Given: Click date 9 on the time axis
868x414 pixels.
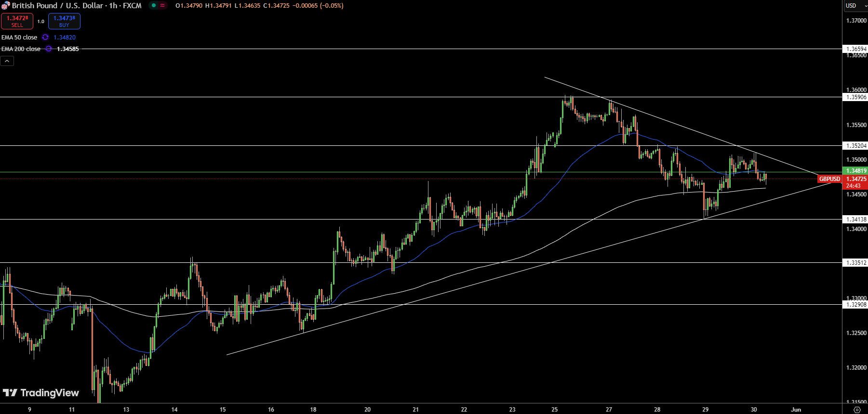Looking at the screenshot, I should (29, 410).
